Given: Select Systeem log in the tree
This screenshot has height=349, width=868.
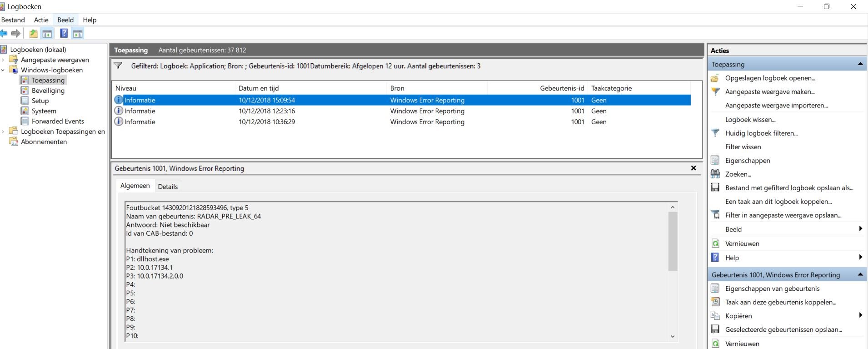Looking at the screenshot, I should 44,111.
